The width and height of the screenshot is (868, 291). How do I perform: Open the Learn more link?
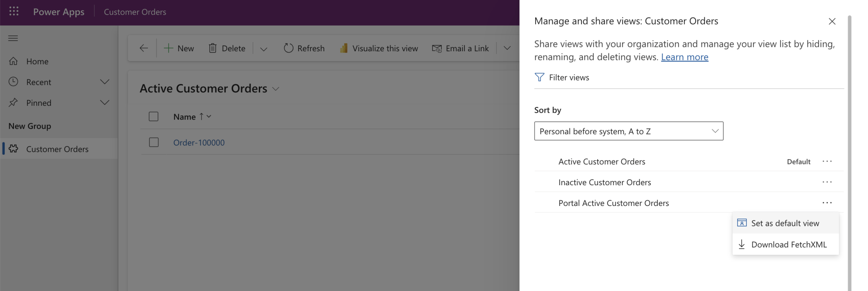[x=684, y=57]
